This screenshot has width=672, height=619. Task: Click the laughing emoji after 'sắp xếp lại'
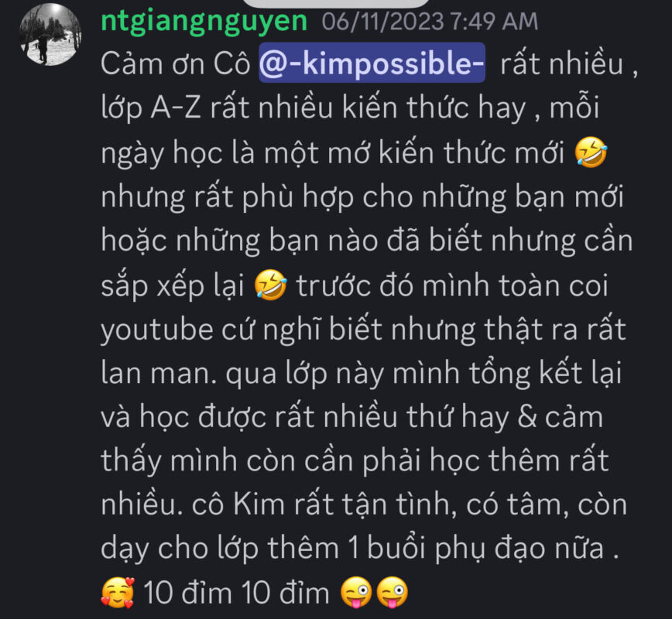tap(270, 285)
